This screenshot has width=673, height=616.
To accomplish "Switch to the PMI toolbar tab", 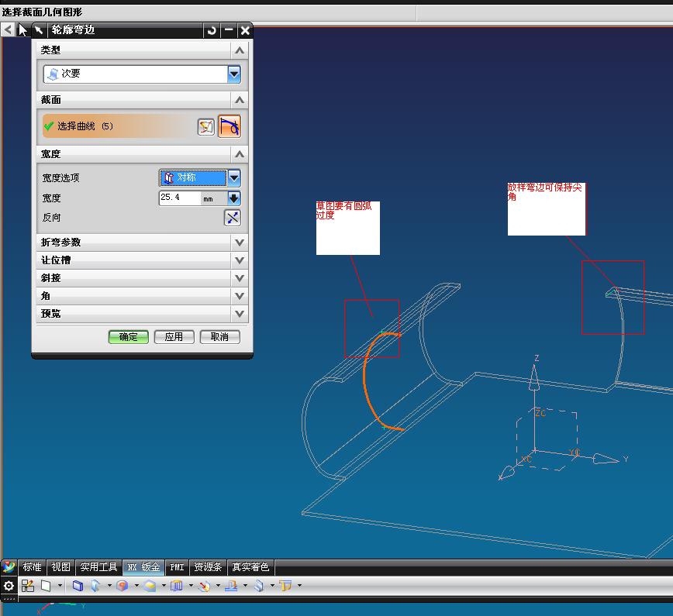I will 177,567.
